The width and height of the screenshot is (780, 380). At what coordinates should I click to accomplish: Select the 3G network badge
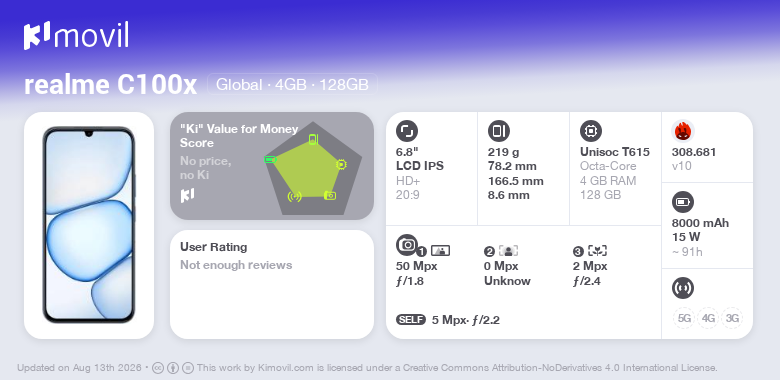[x=732, y=318]
